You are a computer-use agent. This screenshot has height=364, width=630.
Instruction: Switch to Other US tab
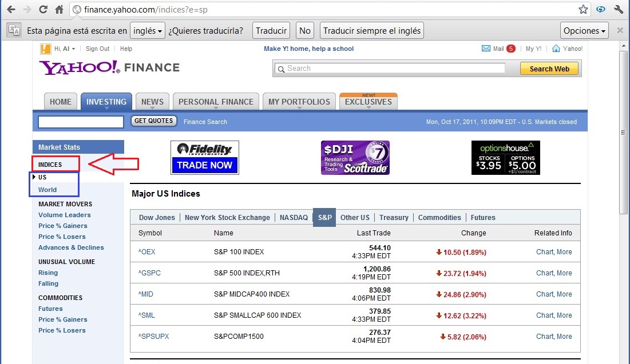[355, 218]
